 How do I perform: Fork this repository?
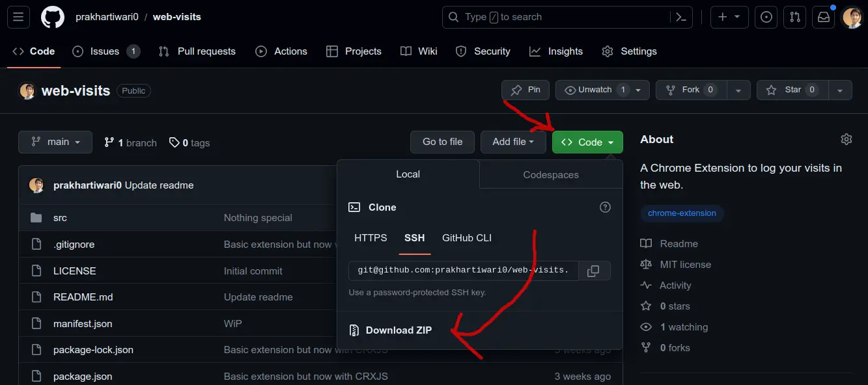click(691, 90)
